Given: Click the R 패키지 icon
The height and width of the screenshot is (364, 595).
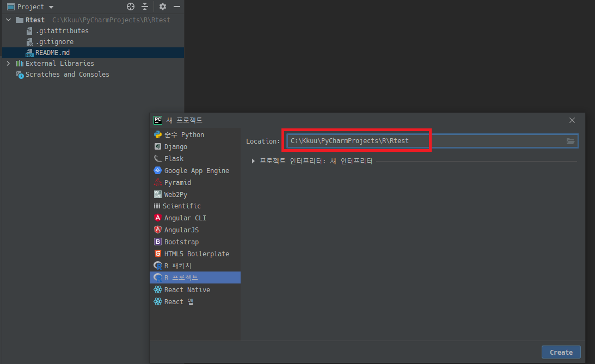Looking at the screenshot, I should (158, 266).
